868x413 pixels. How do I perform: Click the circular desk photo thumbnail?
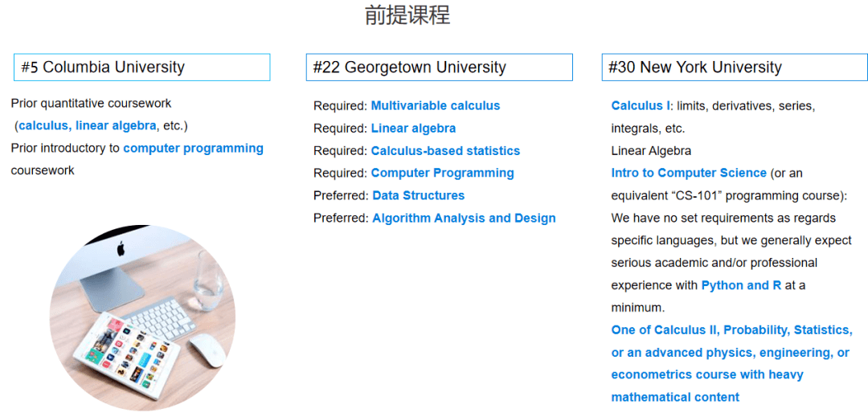[x=142, y=317]
